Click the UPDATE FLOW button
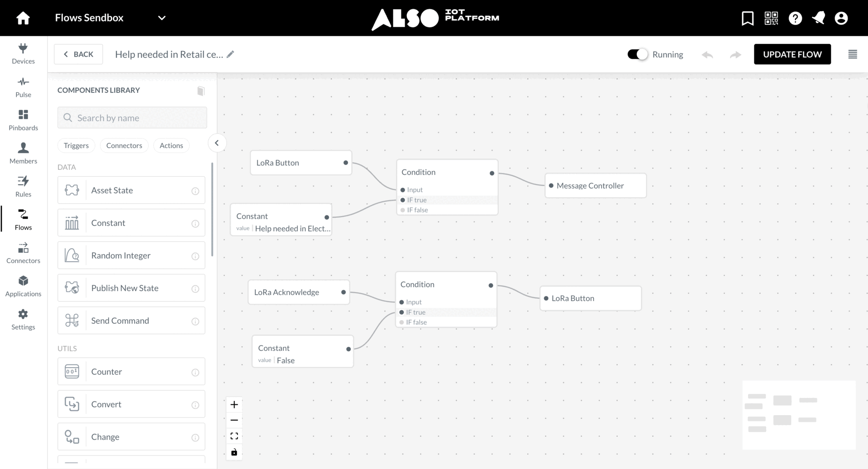 (x=792, y=54)
